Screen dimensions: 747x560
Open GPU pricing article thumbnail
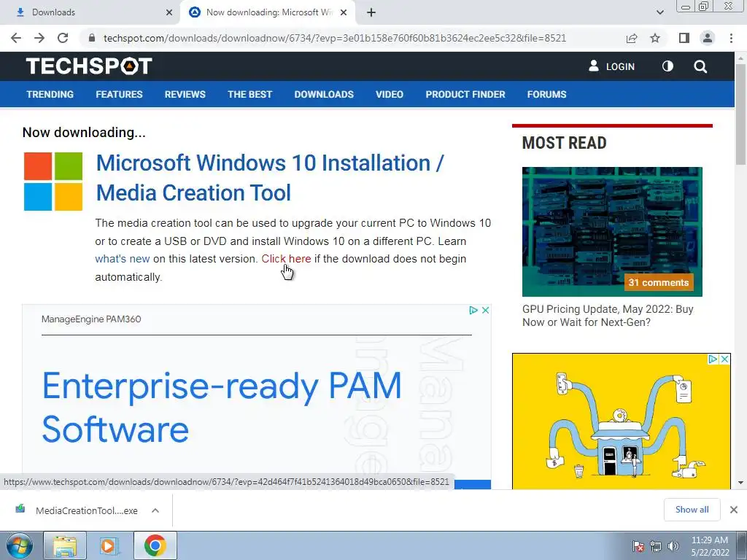click(612, 231)
